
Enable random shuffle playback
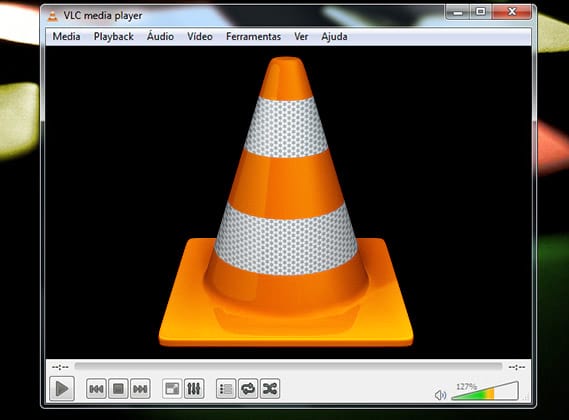[x=270, y=389]
